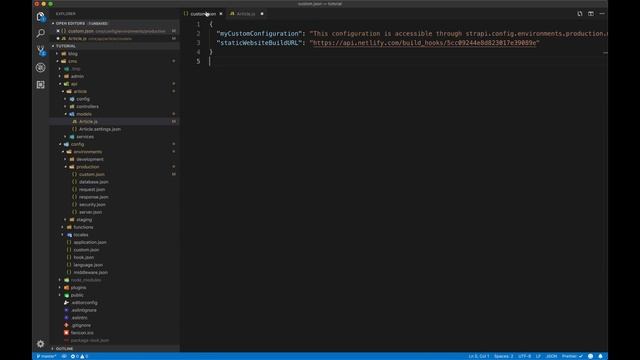Switch to the Article.js tab

click(x=247, y=14)
